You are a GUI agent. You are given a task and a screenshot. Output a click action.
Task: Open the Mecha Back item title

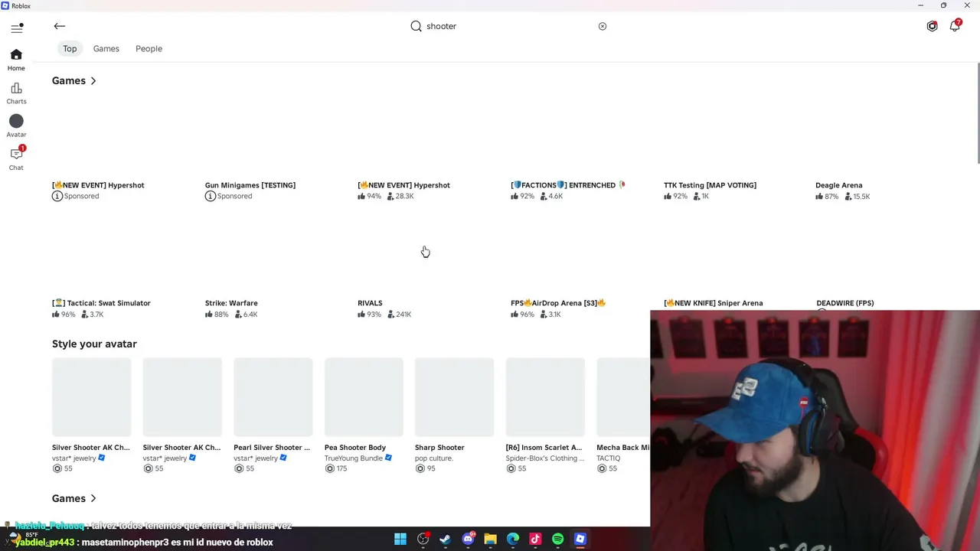coord(623,448)
